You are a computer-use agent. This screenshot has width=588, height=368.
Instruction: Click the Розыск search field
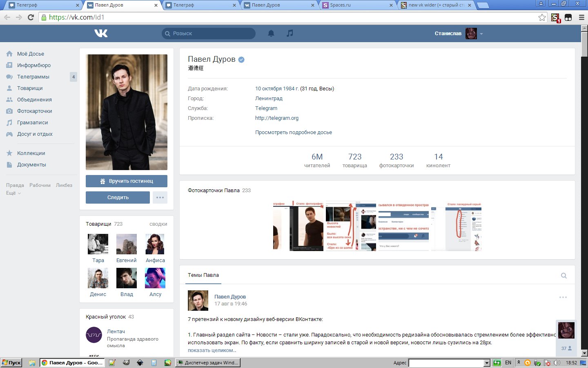pos(208,33)
